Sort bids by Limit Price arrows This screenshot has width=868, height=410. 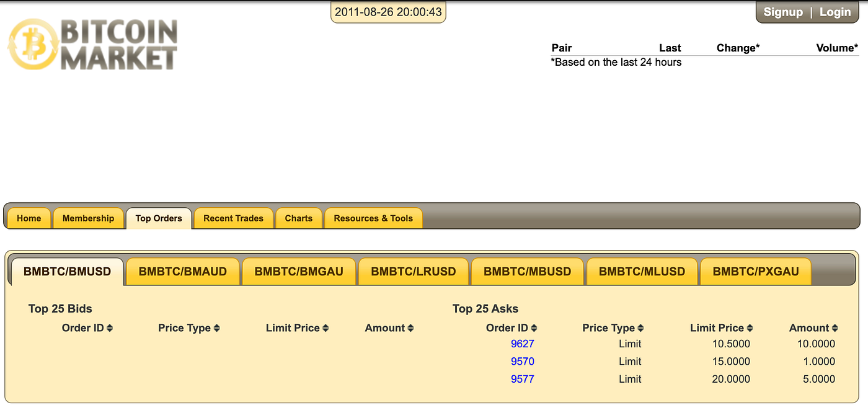325,328
